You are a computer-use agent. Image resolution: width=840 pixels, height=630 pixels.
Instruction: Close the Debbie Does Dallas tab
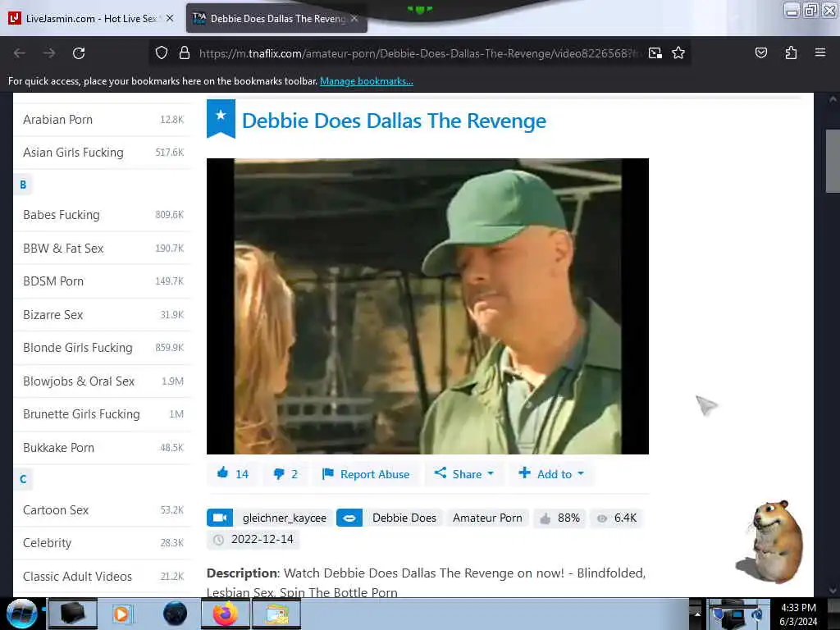click(354, 18)
